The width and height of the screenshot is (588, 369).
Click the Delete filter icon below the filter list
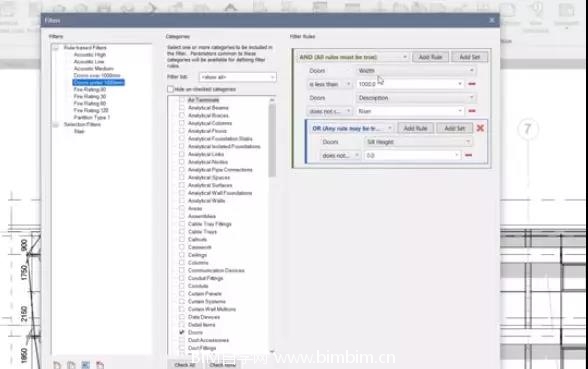[100, 365]
